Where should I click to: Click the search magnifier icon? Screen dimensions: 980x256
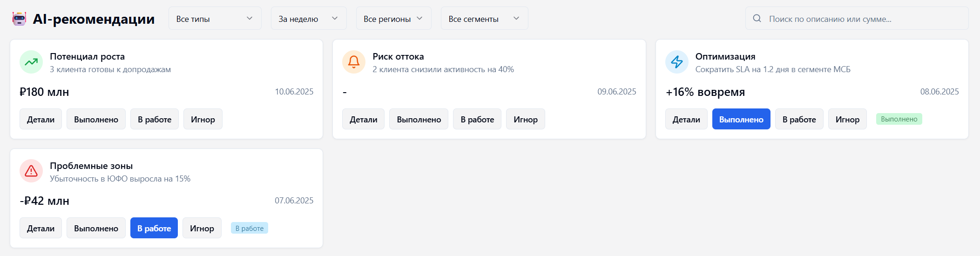[757, 19]
